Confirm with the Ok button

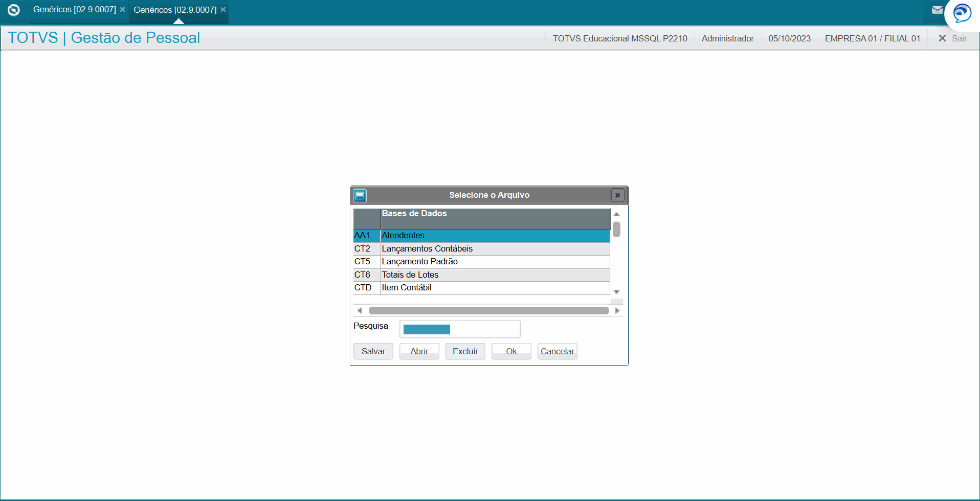click(511, 351)
